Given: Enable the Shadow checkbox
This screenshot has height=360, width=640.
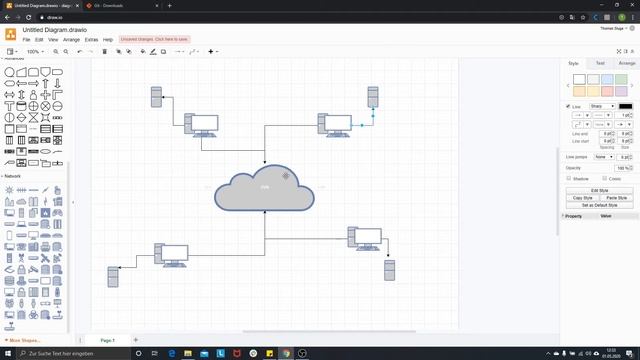Looking at the screenshot, I should 569,178.
